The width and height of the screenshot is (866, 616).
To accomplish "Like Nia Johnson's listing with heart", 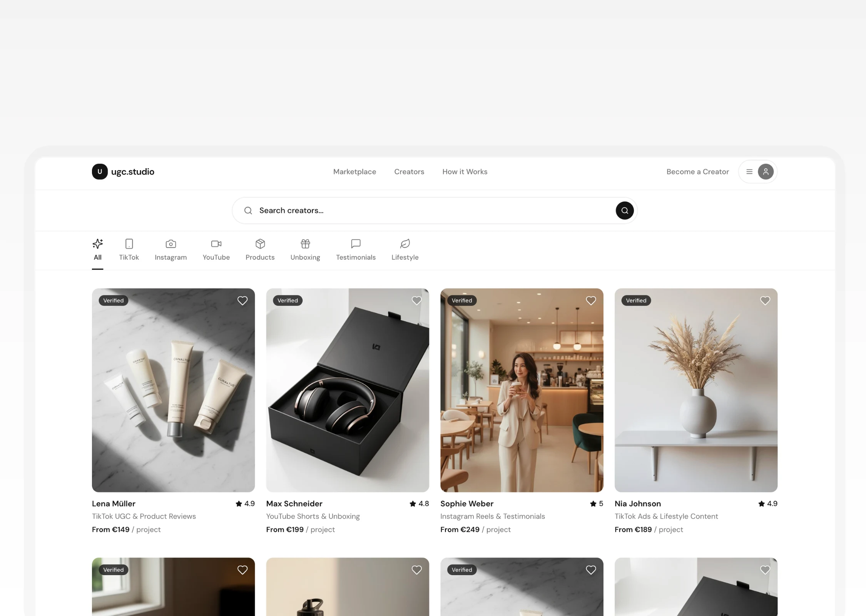I will pyautogui.click(x=765, y=301).
